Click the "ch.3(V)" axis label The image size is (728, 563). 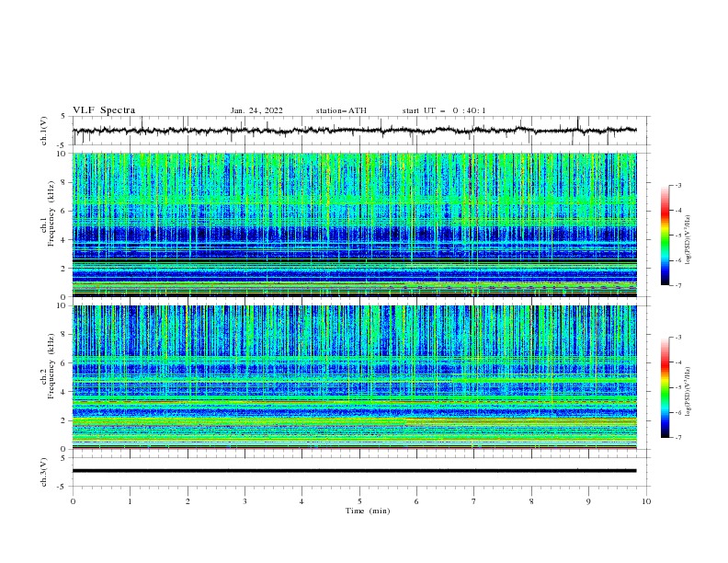coord(44,472)
